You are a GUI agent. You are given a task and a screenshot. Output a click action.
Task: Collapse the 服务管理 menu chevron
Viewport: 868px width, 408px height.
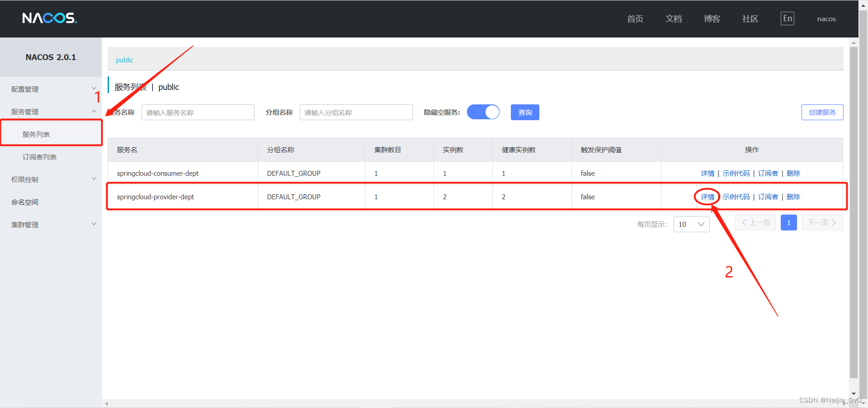tap(94, 111)
